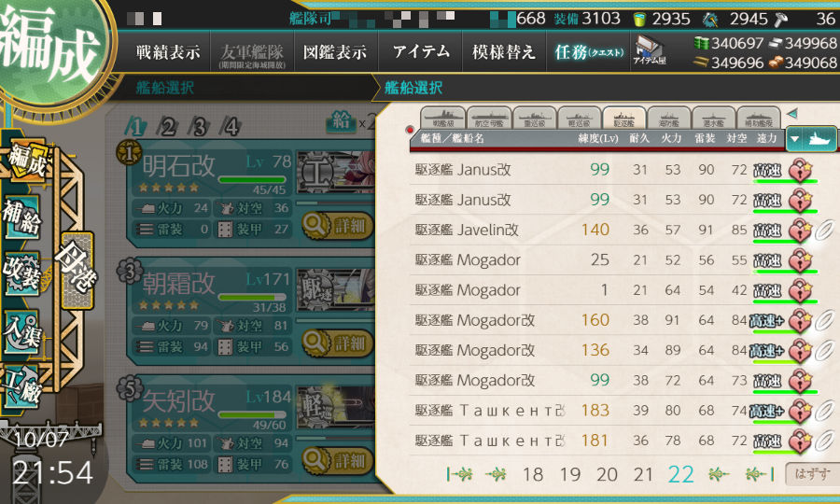Collapse ship list with the triangle arrow
840x504 pixels.
coord(792,114)
